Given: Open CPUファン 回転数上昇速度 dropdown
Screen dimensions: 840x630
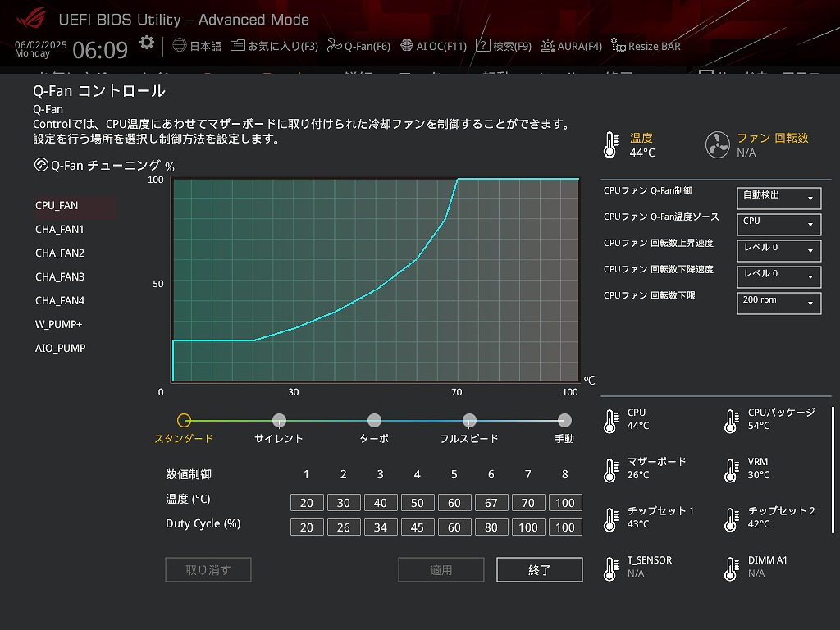Looking at the screenshot, I should click(x=779, y=251).
